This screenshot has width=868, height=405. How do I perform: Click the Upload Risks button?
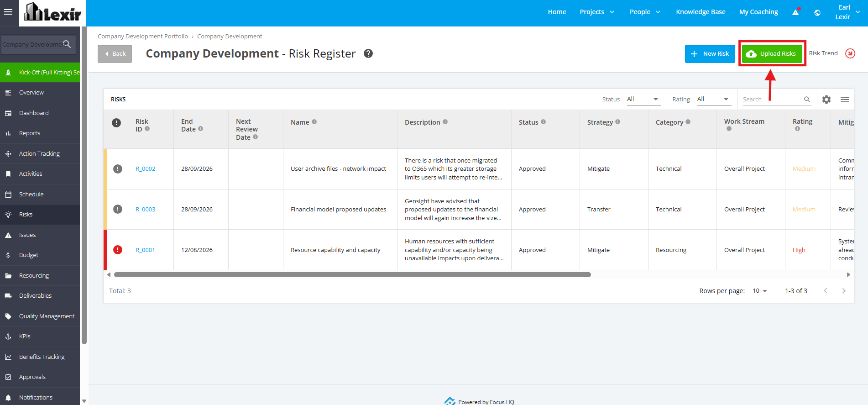tap(772, 54)
